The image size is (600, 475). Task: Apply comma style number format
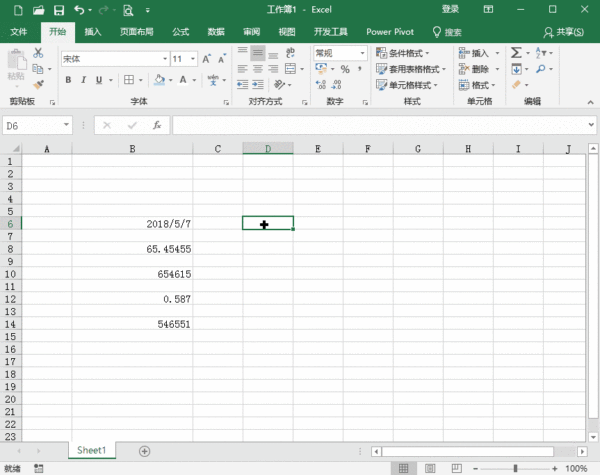tap(360, 69)
